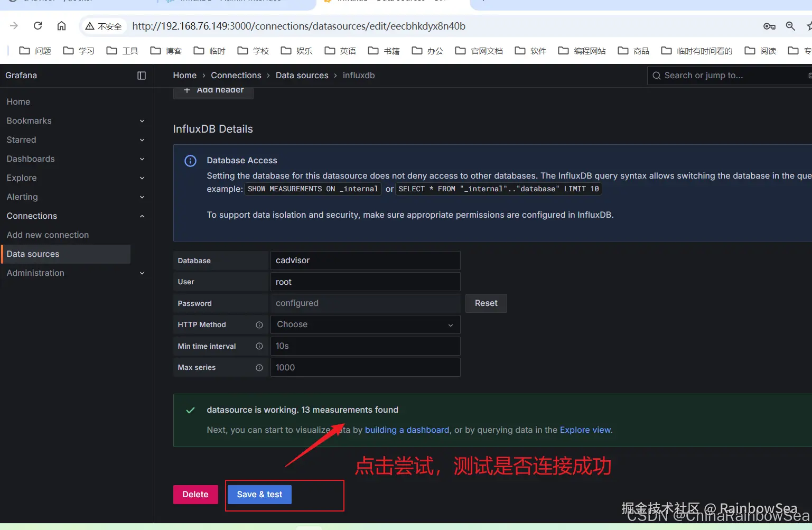Open the 阅读 bookmark folder
This screenshot has height=530, width=812.
coord(761,51)
